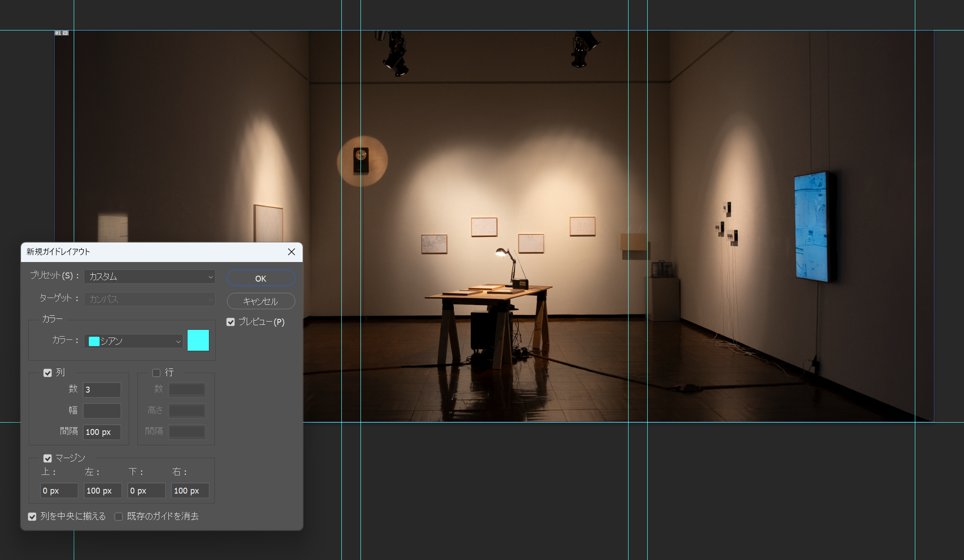Screen dimensions: 964x560
Task: Check 既存のガイドを消去 checkbox
Action: [x=119, y=517]
